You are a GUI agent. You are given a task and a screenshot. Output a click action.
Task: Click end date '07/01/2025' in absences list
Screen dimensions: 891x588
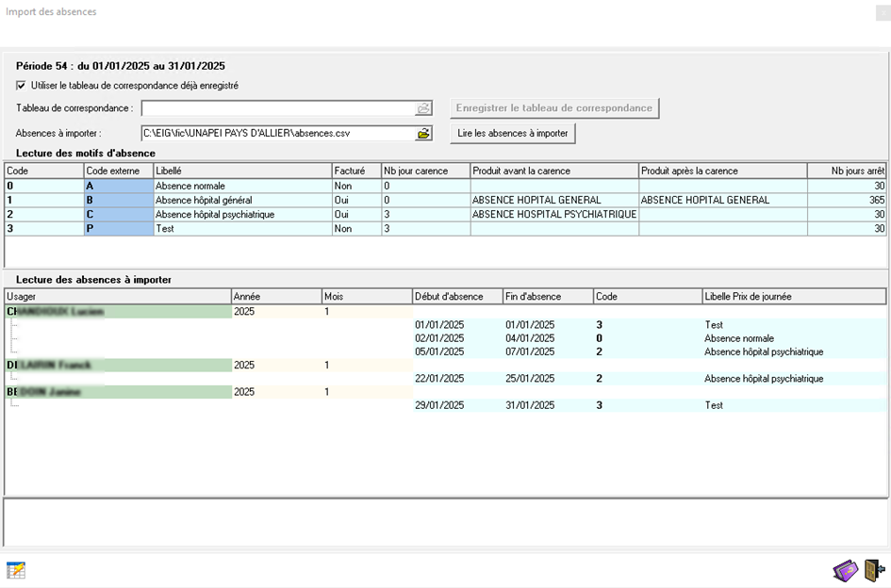point(530,352)
